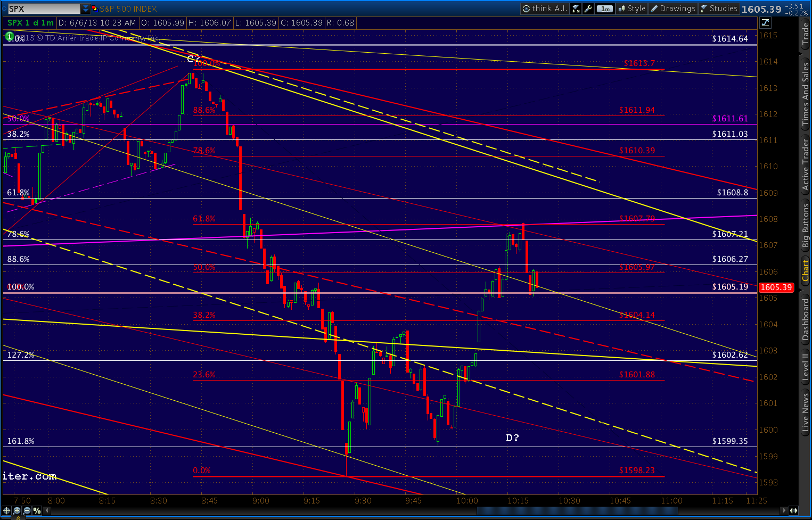The image size is (812, 520).
Task: Activate the crosshair pan tool
Action: point(7,511)
